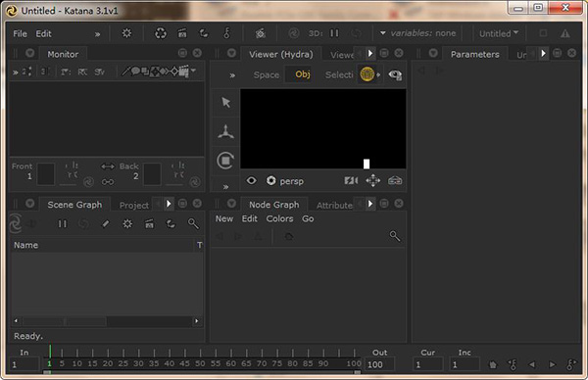This screenshot has height=380, width=588.
Task: Open the Colors menu in Node Graph
Action: (279, 218)
